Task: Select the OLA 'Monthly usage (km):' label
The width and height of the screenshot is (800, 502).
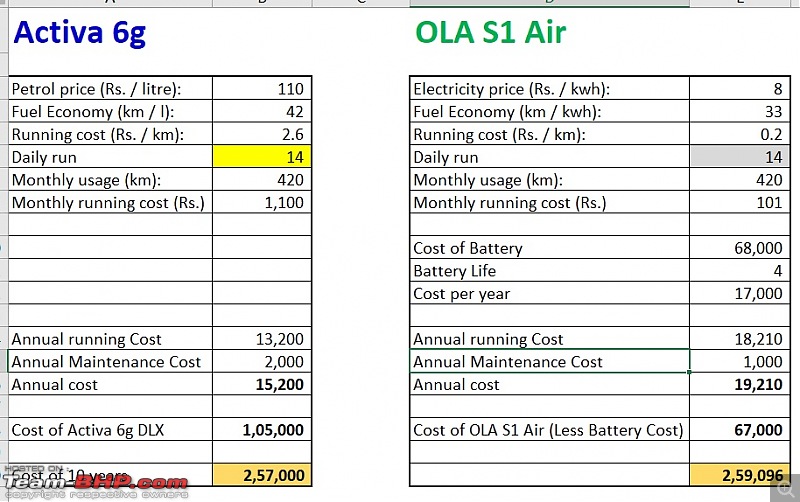Action: [549, 179]
